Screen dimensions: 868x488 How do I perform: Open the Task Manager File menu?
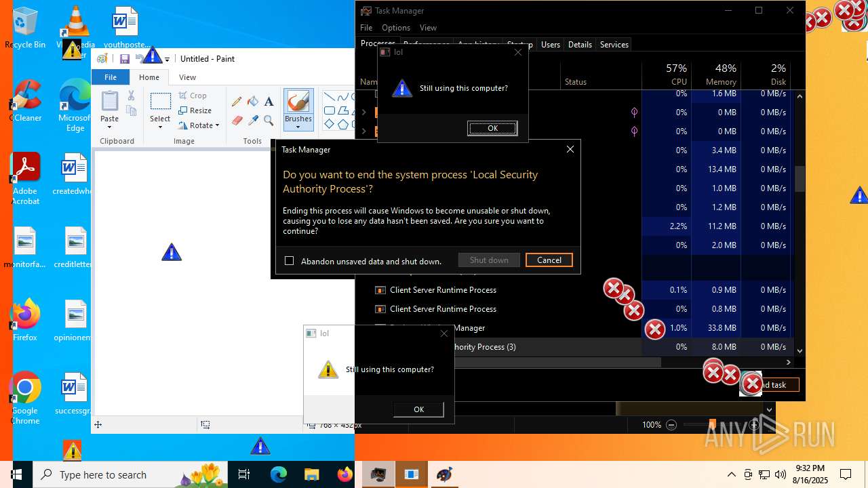[366, 28]
